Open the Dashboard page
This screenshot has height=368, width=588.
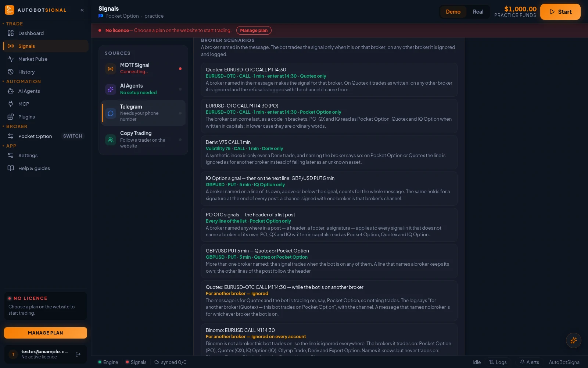click(46, 33)
